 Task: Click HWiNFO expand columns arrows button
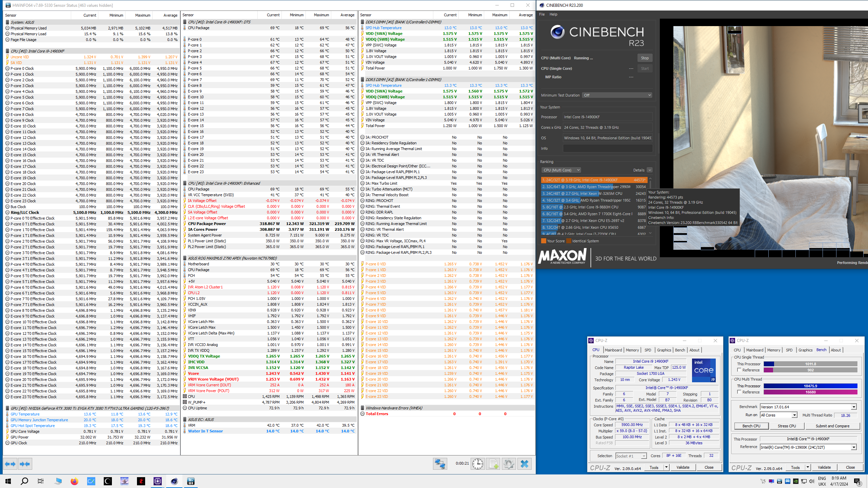point(10,464)
